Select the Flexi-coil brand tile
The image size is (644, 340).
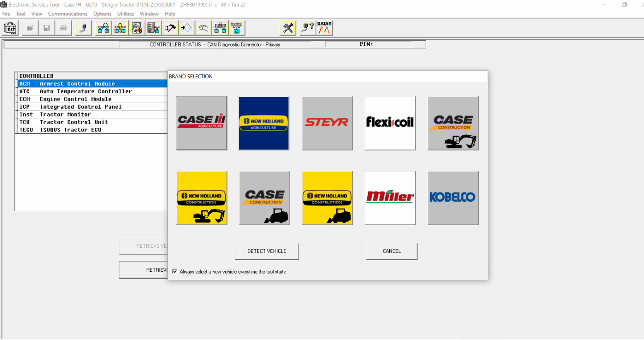point(390,123)
